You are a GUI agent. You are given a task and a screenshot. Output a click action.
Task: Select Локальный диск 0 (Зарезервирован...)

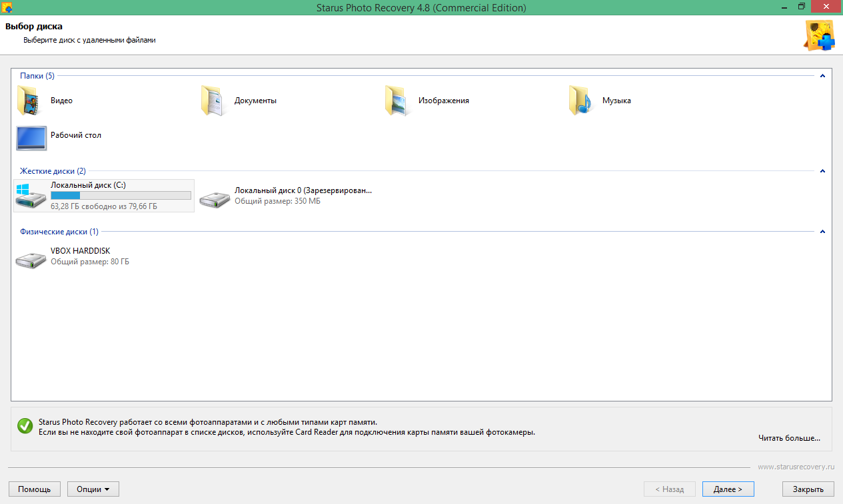point(215,195)
